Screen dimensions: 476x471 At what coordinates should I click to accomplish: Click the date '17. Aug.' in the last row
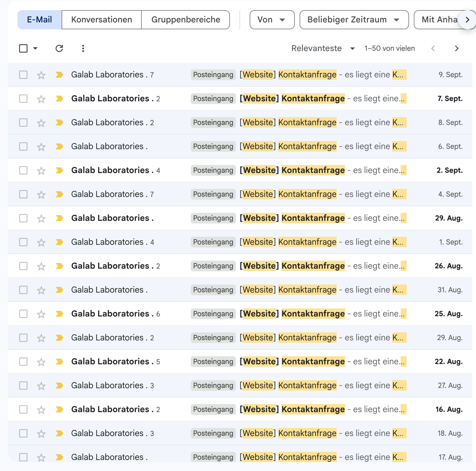click(451, 457)
